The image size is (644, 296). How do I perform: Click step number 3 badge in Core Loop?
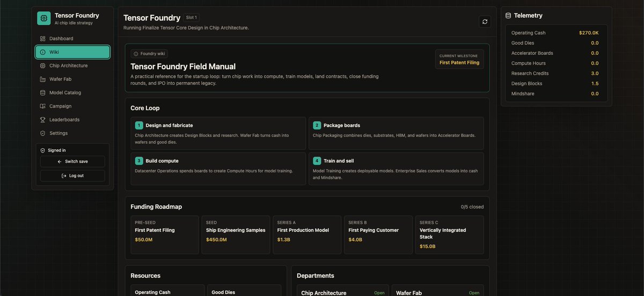(x=139, y=161)
